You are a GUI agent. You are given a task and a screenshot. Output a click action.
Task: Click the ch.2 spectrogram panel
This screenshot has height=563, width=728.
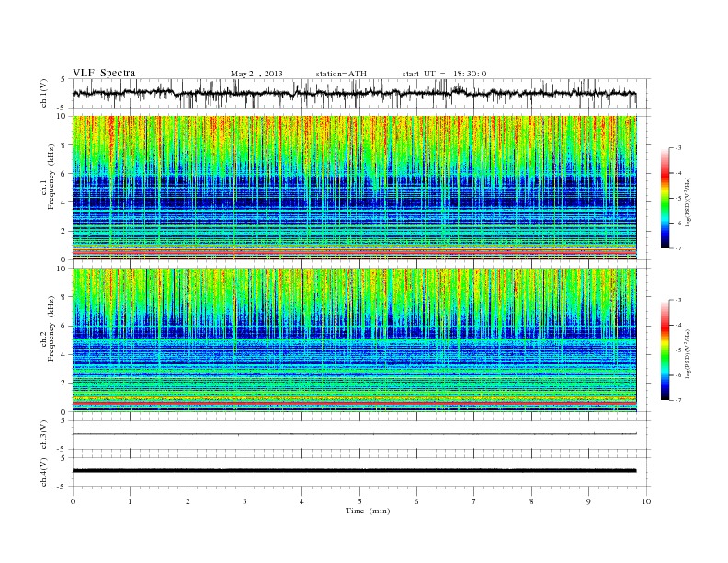[x=354, y=340]
